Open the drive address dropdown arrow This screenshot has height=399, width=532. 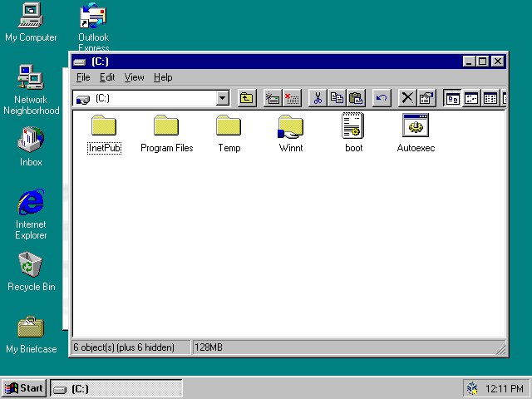(222, 98)
